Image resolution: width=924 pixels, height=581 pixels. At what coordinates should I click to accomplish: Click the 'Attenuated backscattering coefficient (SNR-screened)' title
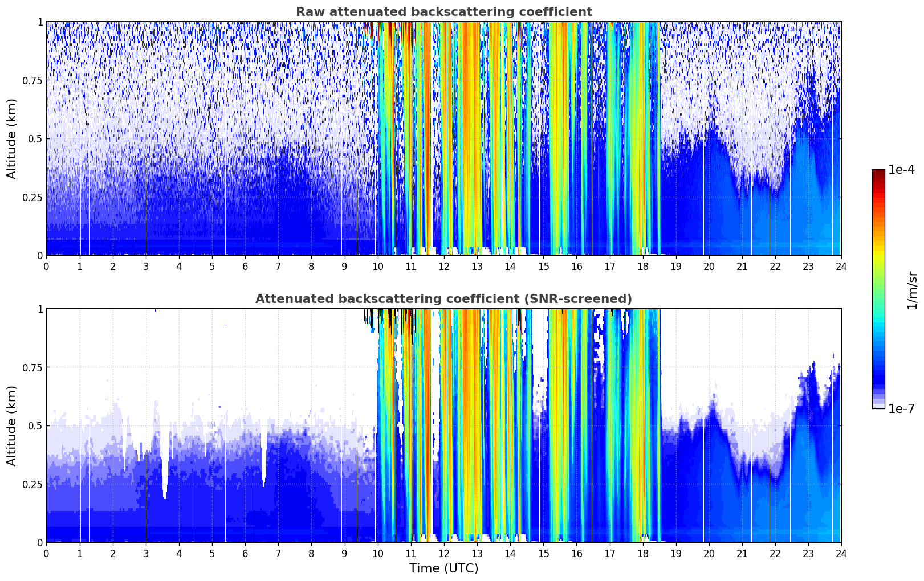click(x=443, y=299)
